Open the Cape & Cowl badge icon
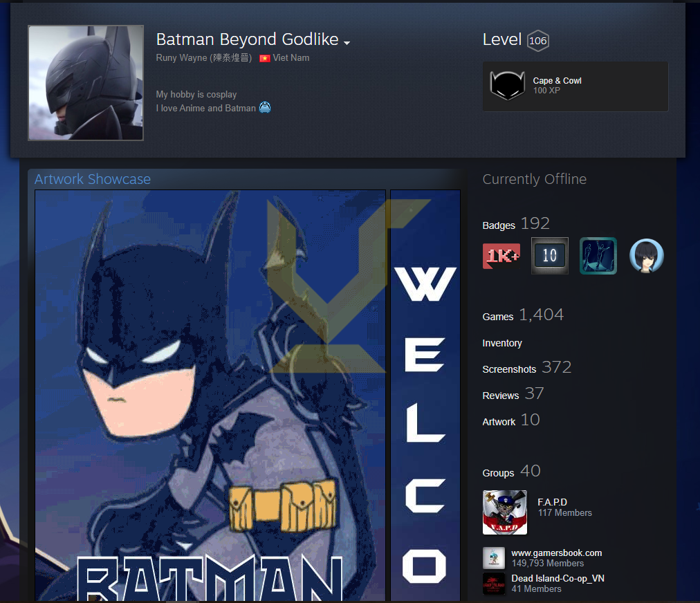The width and height of the screenshot is (700, 603). coord(508,86)
